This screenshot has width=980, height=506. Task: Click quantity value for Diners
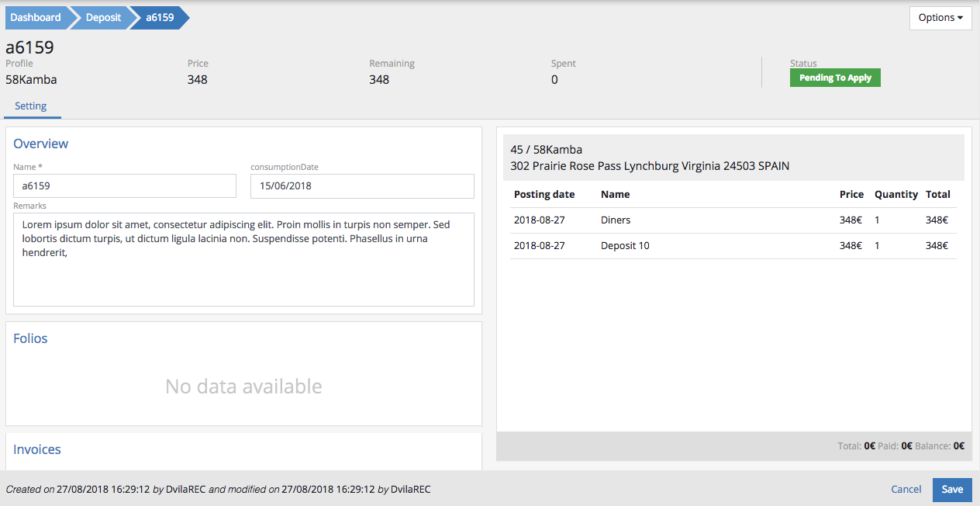[x=877, y=220]
